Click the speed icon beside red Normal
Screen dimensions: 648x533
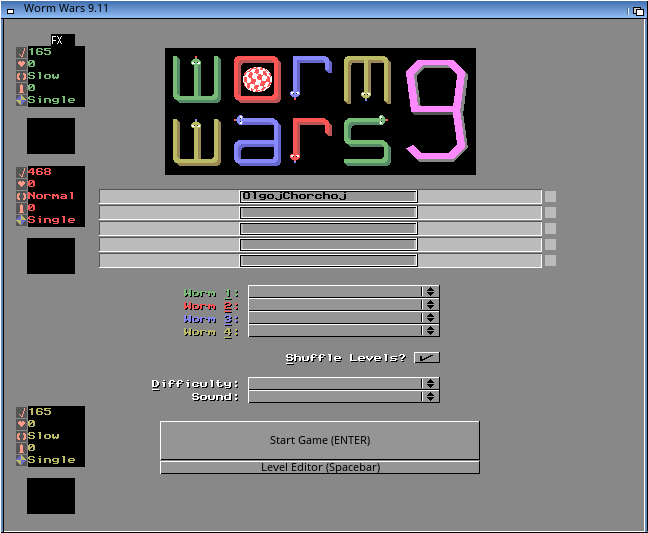[21, 196]
